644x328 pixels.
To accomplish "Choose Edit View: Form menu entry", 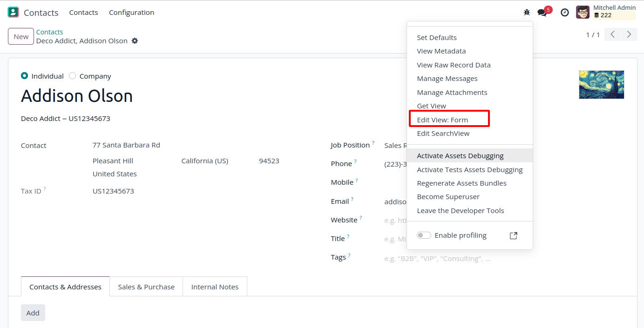I will pos(442,120).
